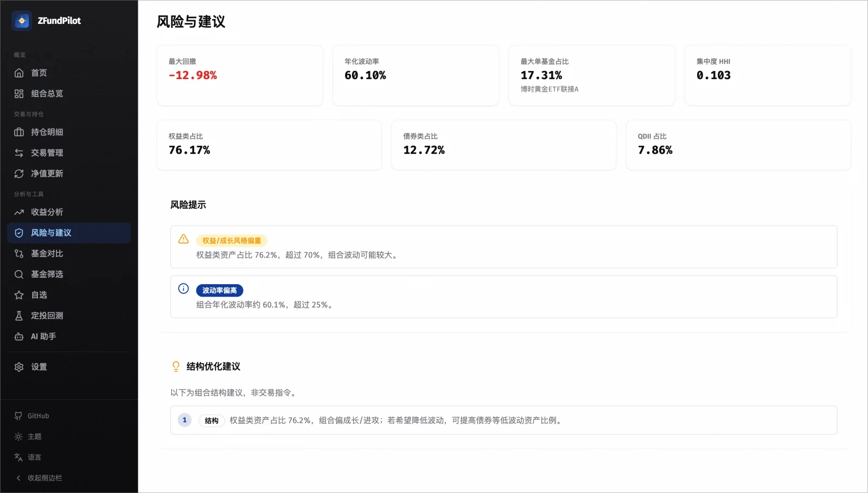Click the 权益类占比 value 76.17%
This screenshot has width=868, height=493.
[189, 150]
